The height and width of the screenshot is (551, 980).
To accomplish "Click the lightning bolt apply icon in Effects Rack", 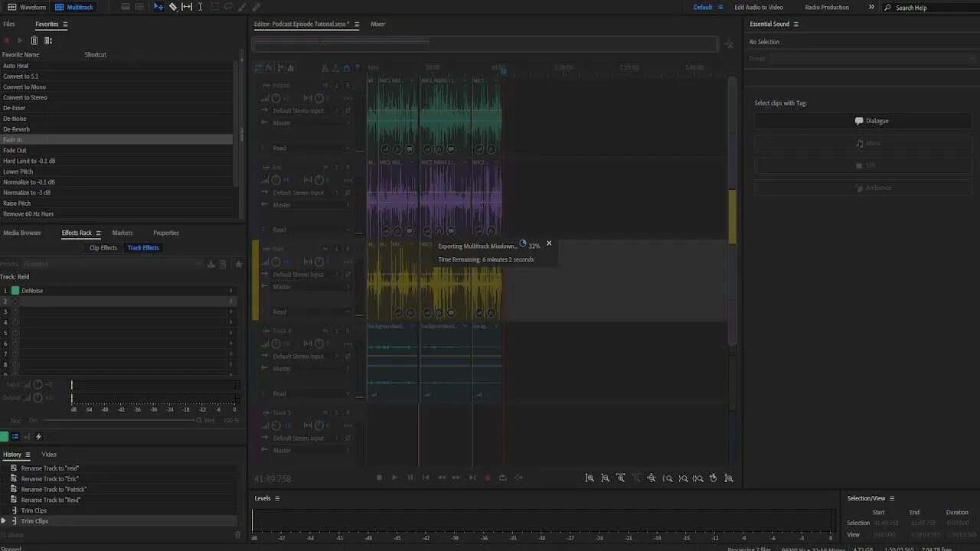I will pyautogui.click(x=38, y=437).
